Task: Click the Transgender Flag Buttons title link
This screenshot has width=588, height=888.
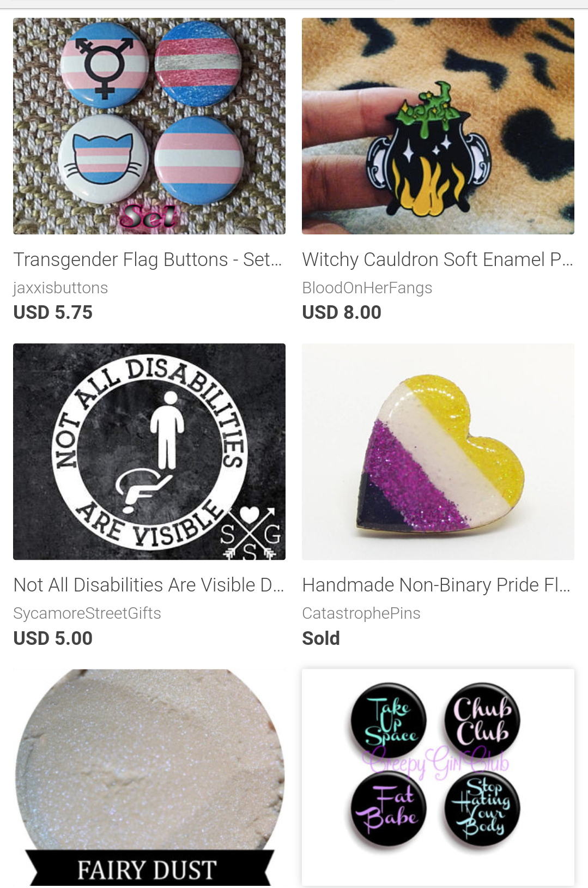Action: point(148,259)
